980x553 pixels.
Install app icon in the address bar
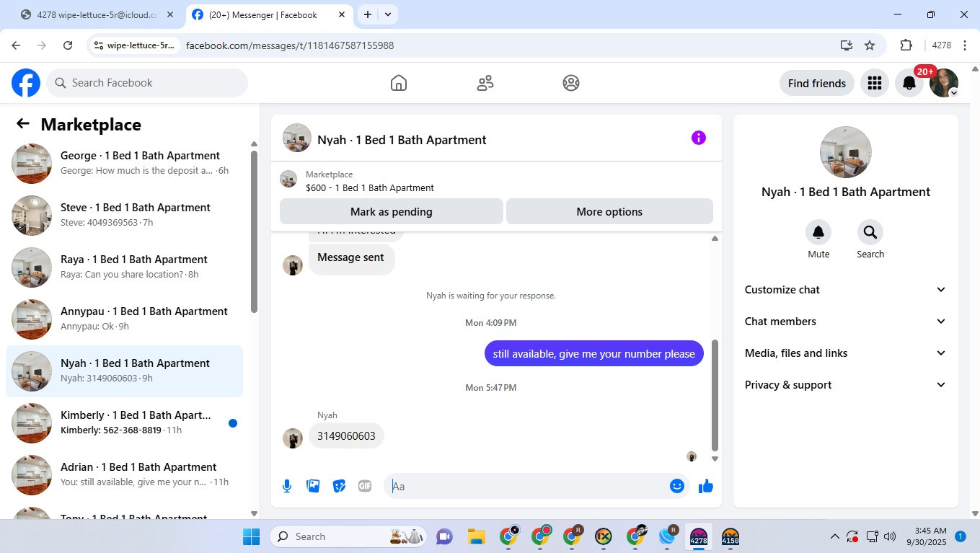(847, 45)
